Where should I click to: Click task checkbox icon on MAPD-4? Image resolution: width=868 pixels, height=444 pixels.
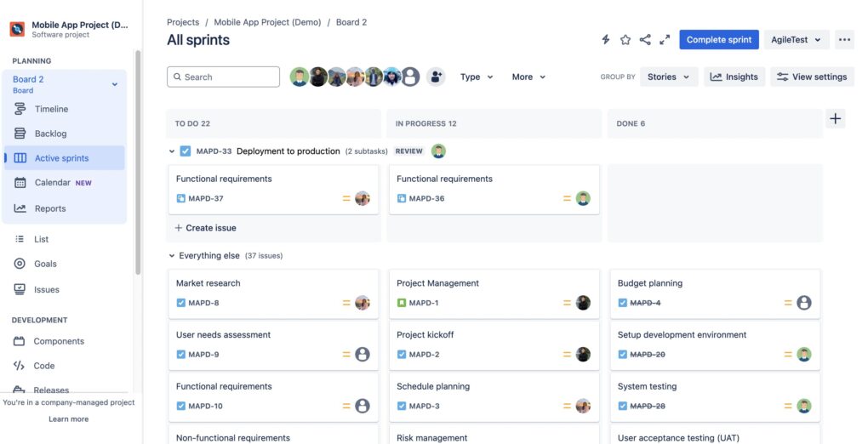(623, 303)
